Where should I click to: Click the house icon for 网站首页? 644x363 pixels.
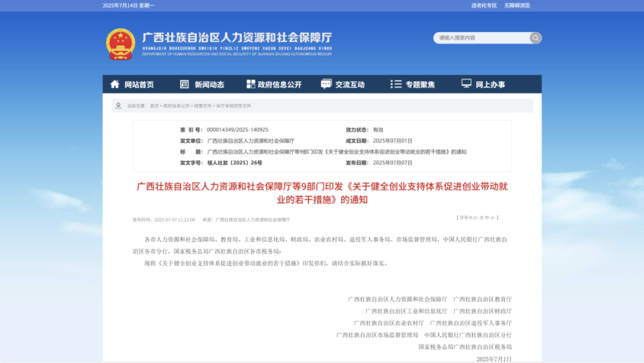(x=114, y=84)
